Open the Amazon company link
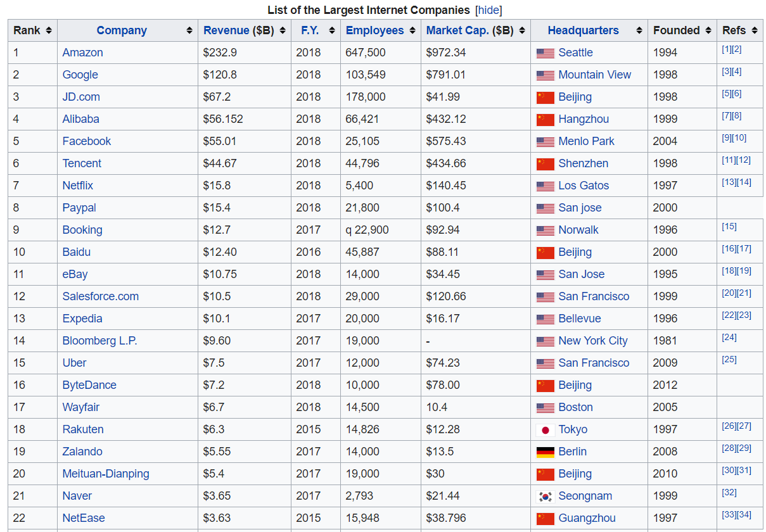Viewport: 766px width, 532px height. click(x=82, y=53)
